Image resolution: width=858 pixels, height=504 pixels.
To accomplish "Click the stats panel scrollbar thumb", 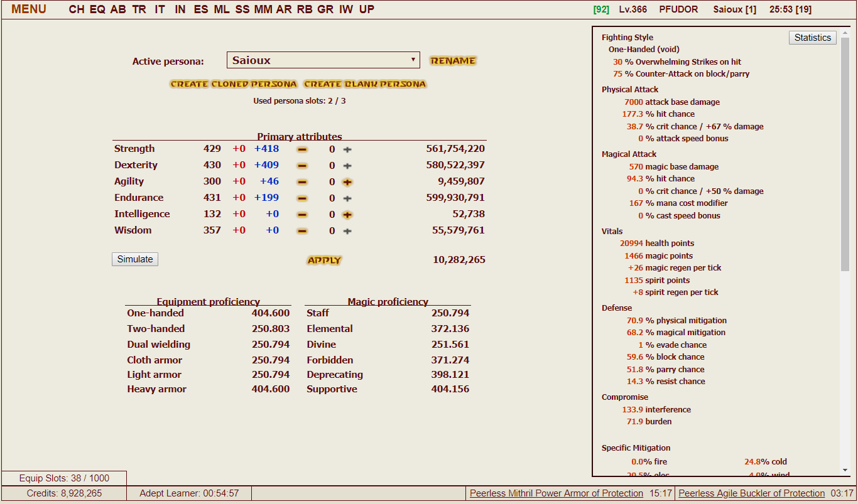I will tap(845, 154).
